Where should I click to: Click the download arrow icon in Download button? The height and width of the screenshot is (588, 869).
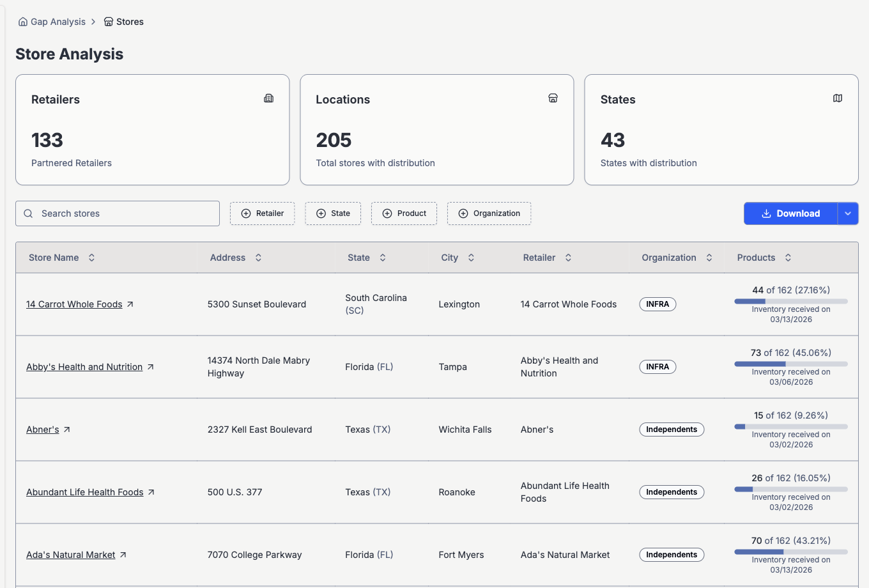[x=766, y=213]
